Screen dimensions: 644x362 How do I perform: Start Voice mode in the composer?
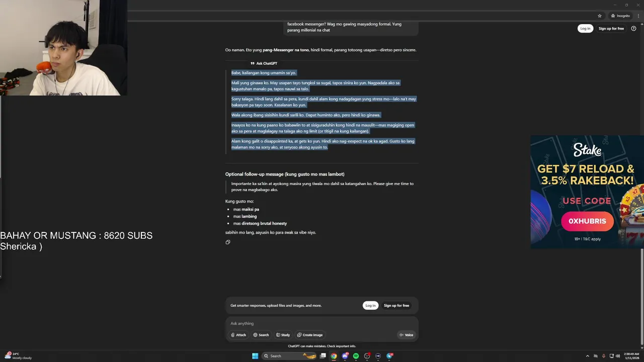tap(406, 335)
